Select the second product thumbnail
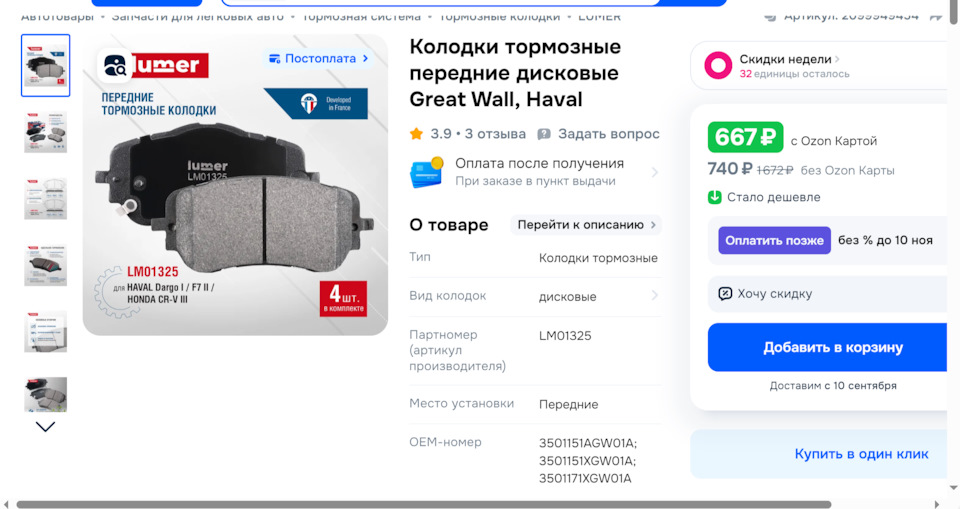This screenshot has width=960, height=509. click(45, 132)
